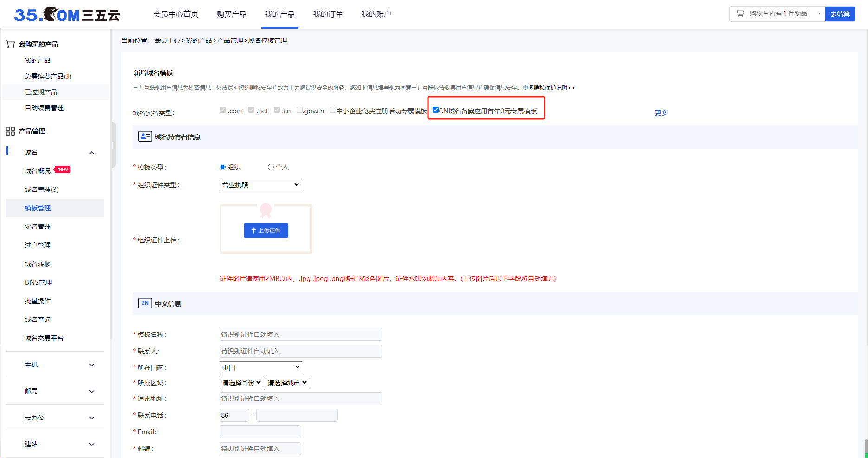
Task: Open 自动续费管理 in the sidebar
Action: tap(44, 108)
